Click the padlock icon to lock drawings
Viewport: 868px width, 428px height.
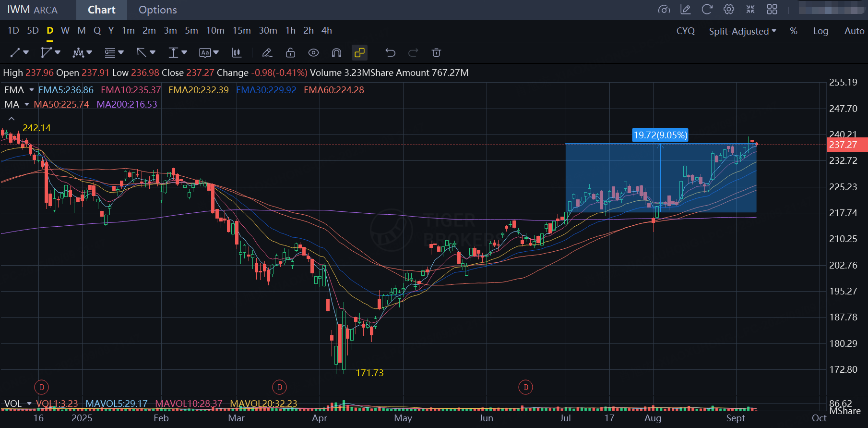290,53
